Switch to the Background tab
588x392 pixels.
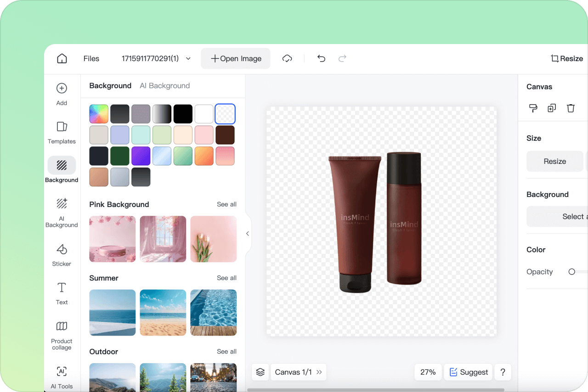(x=110, y=85)
